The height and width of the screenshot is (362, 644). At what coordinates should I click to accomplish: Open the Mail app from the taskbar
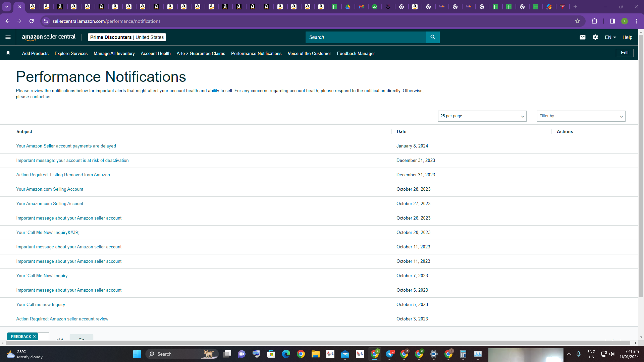(x=345, y=354)
